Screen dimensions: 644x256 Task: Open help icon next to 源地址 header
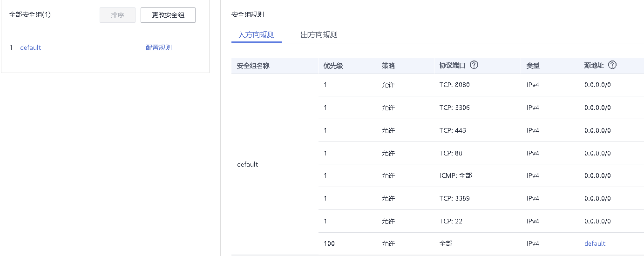tap(612, 65)
